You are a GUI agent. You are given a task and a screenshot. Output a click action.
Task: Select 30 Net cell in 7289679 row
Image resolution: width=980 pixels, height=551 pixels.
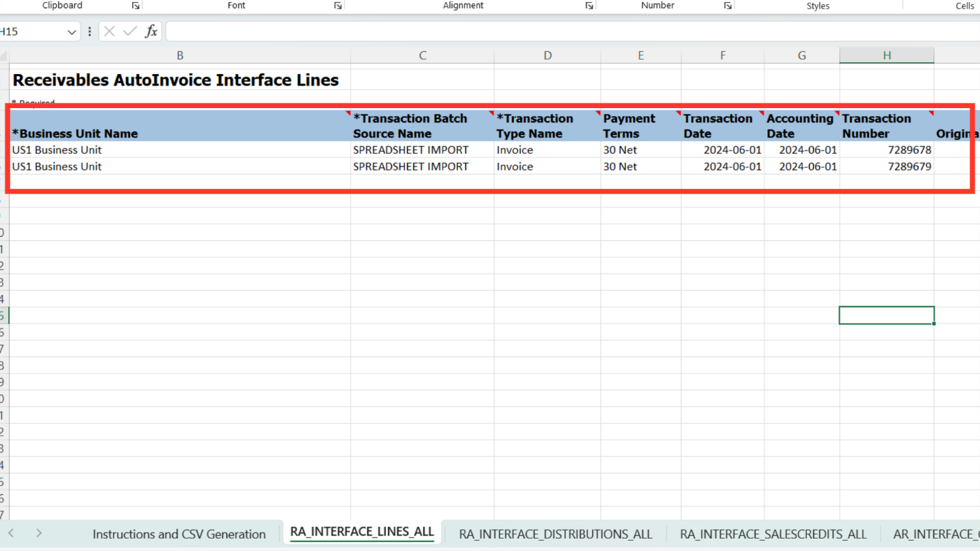pyautogui.click(x=641, y=166)
